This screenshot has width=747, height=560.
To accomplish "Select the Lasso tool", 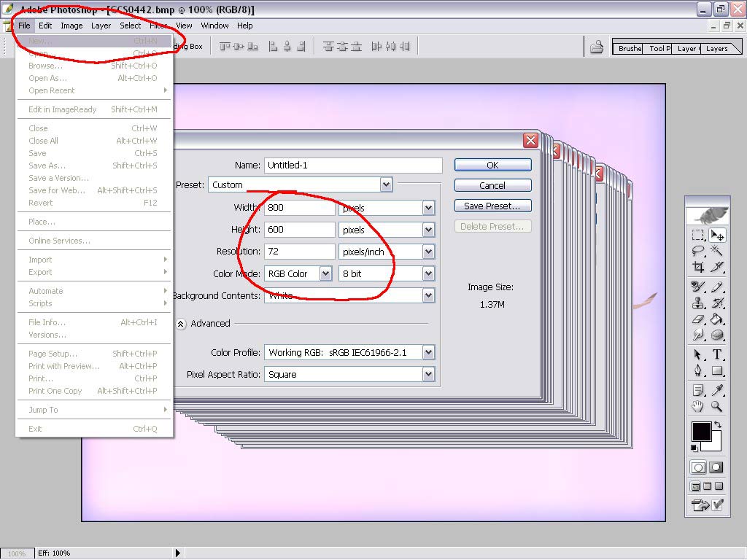I will pos(698,252).
